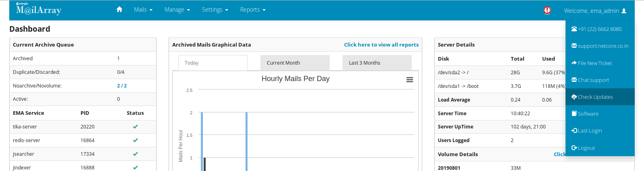The image size is (644, 171).
Task: Expand the Manage dropdown menu
Action: click(x=177, y=10)
